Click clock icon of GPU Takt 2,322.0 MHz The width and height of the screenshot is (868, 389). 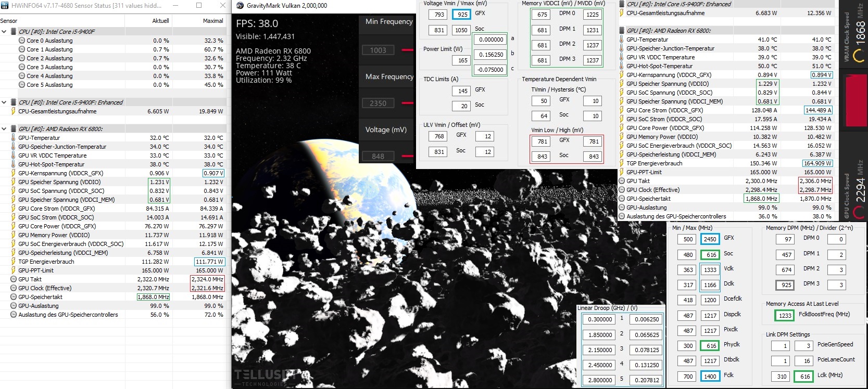14,279
